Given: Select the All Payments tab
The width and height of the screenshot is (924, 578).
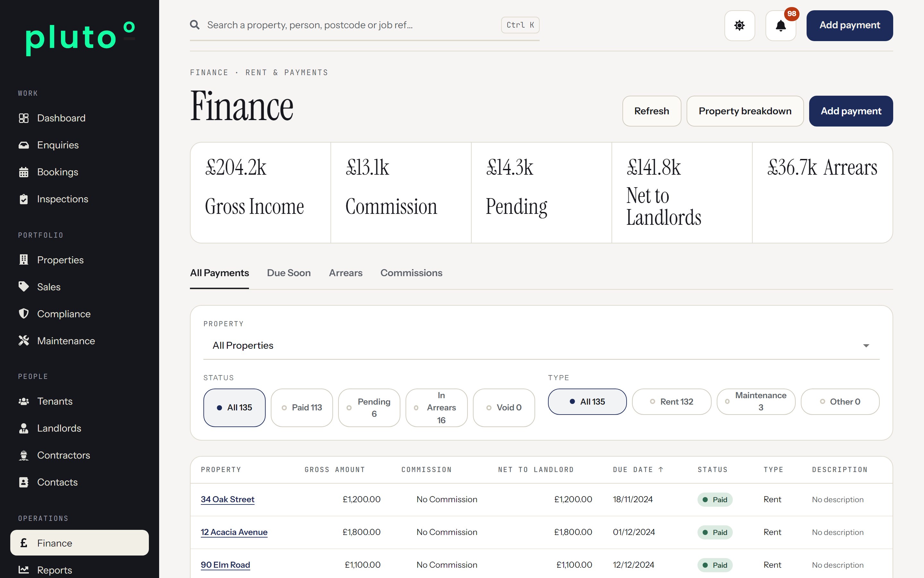Looking at the screenshot, I should tap(219, 273).
